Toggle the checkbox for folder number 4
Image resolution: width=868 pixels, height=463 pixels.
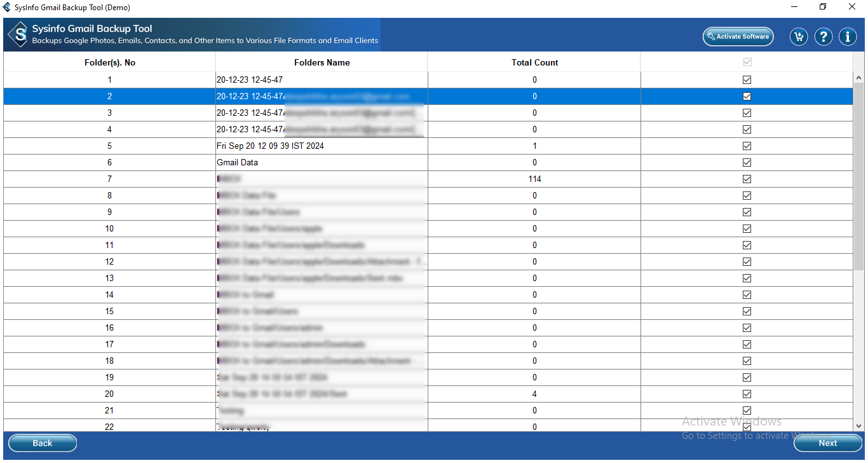(747, 129)
